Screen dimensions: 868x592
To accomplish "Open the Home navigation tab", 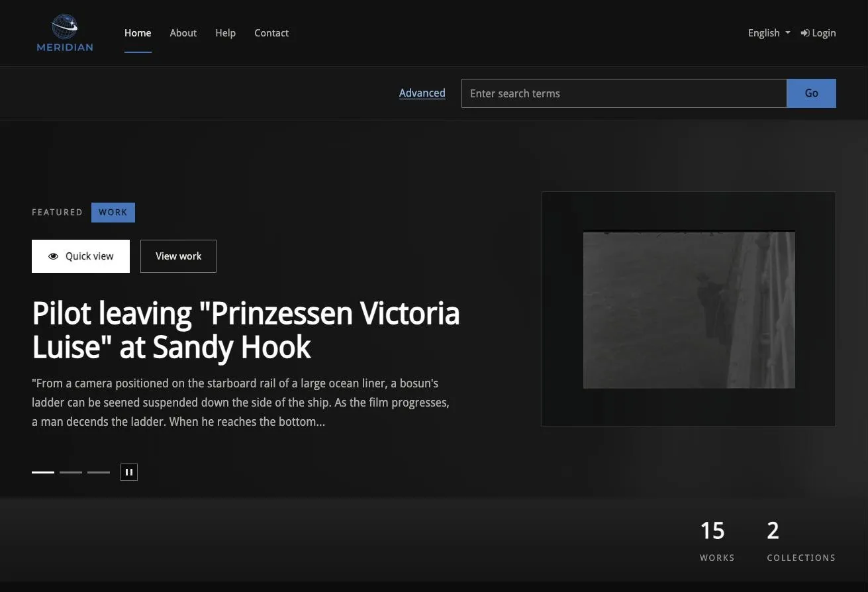I will point(138,33).
